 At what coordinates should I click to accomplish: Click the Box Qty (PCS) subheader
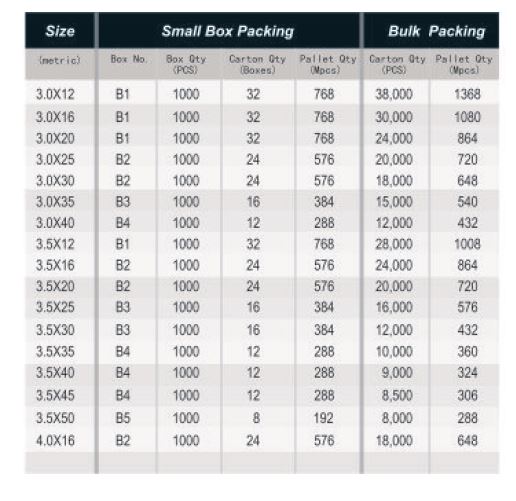pos(186,64)
